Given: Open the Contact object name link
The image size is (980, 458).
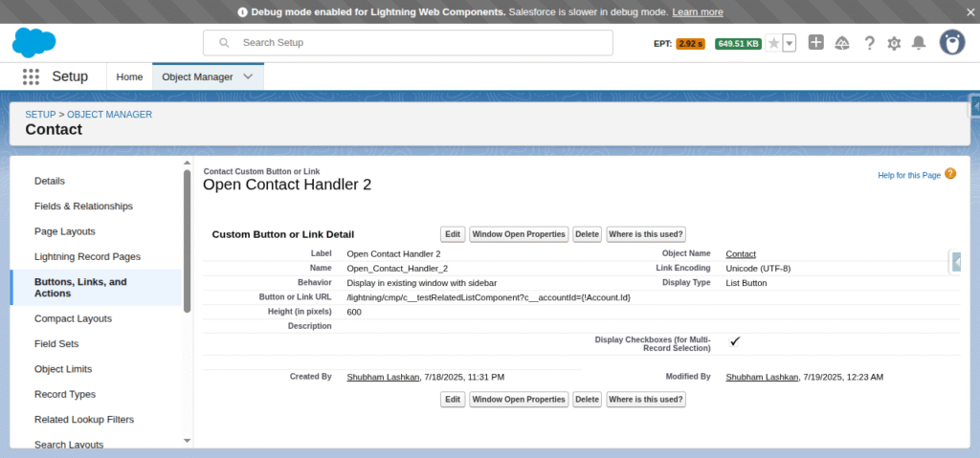Looking at the screenshot, I should (x=741, y=253).
